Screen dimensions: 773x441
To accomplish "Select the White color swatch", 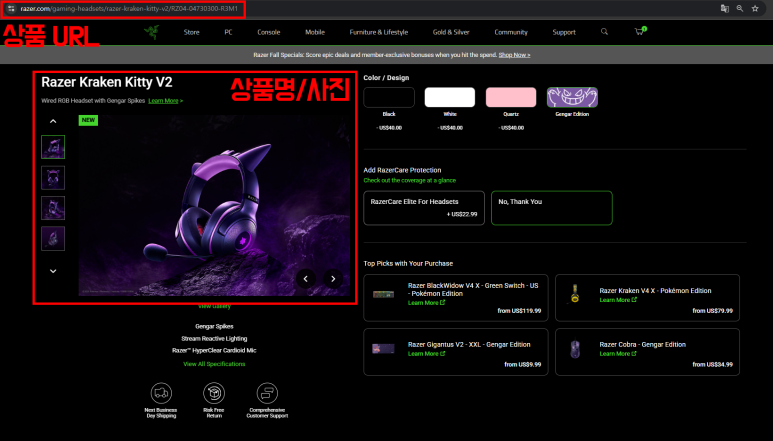I will (x=450, y=97).
